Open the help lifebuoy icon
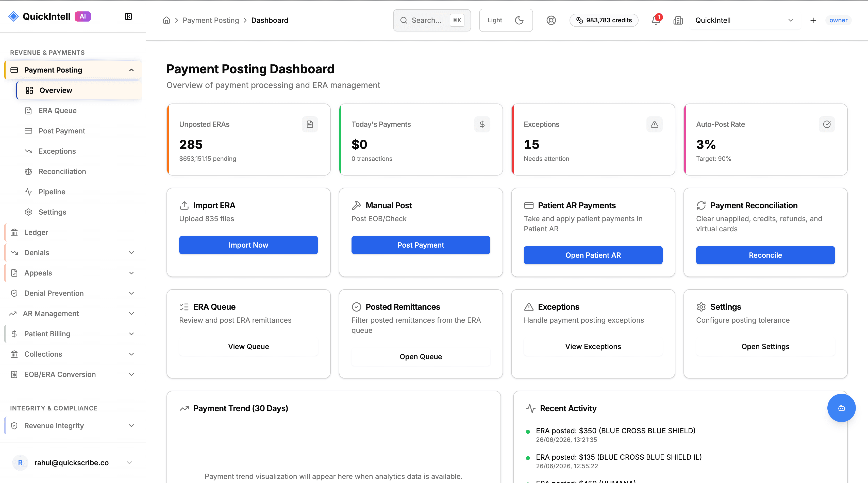This screenshot has height=483, width=868. [x=551, y=20]
